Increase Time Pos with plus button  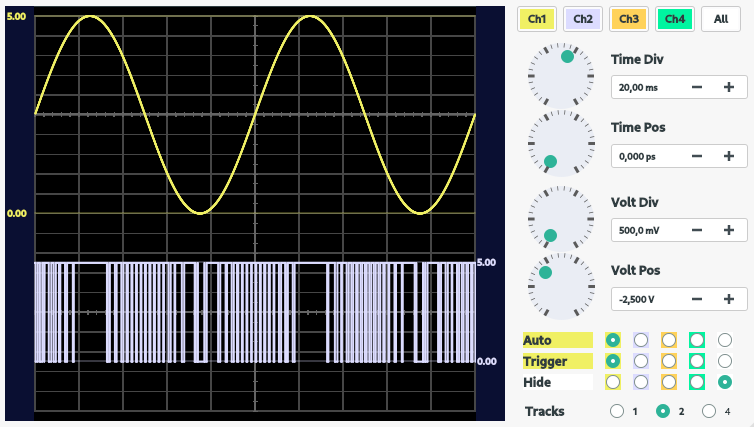click(x=729, y=156)
